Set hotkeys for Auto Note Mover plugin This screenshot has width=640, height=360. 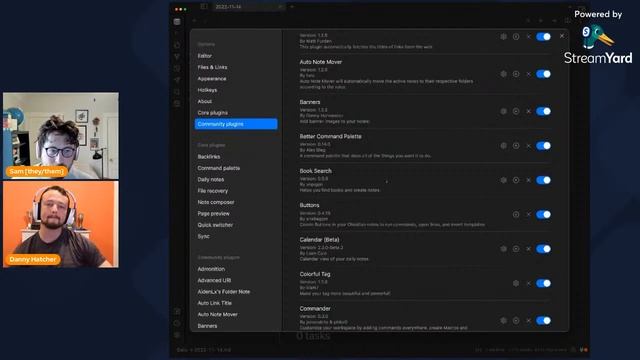[x=516, y=74]
